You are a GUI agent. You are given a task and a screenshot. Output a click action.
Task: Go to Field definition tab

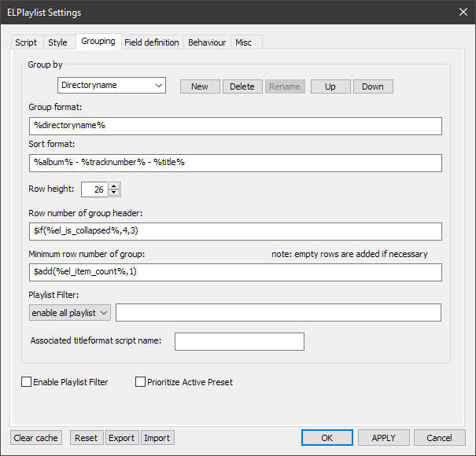[151, 42]
